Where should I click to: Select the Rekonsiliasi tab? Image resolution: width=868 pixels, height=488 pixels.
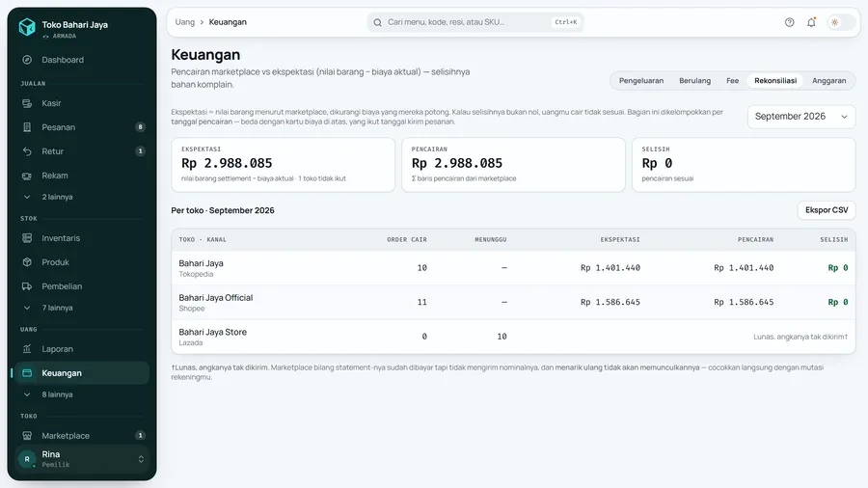(775, 81)
